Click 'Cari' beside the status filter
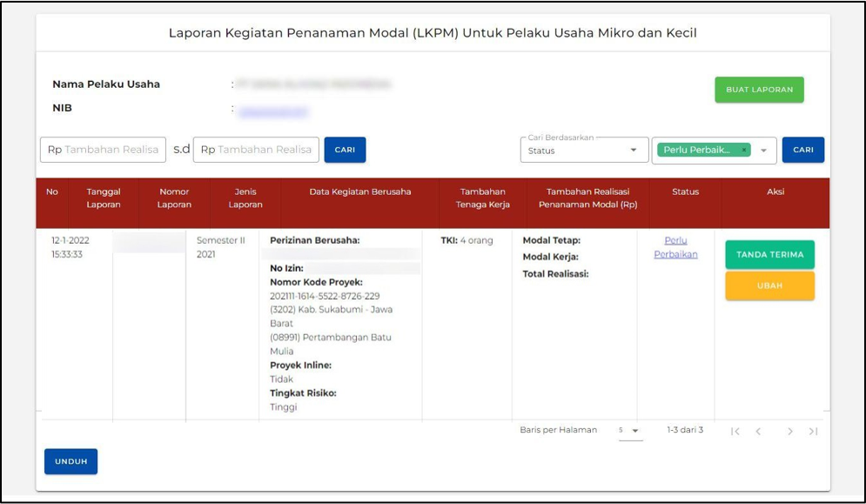 tap(802, 150)
